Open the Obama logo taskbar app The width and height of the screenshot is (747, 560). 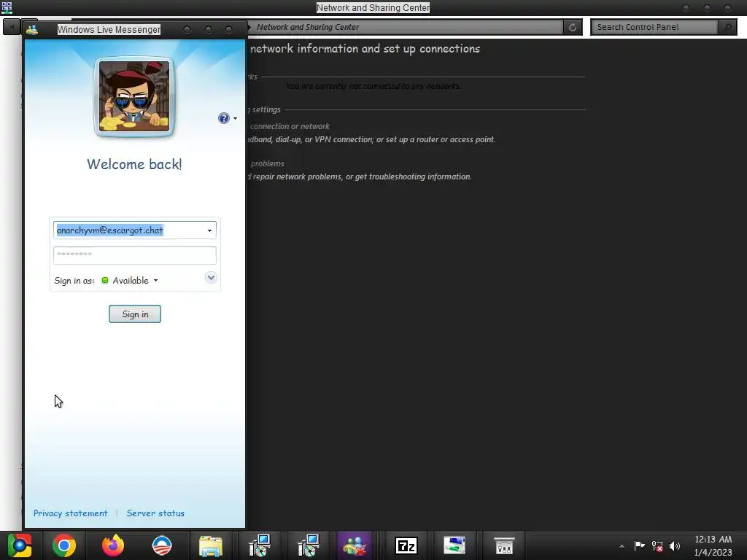[162, 545]
